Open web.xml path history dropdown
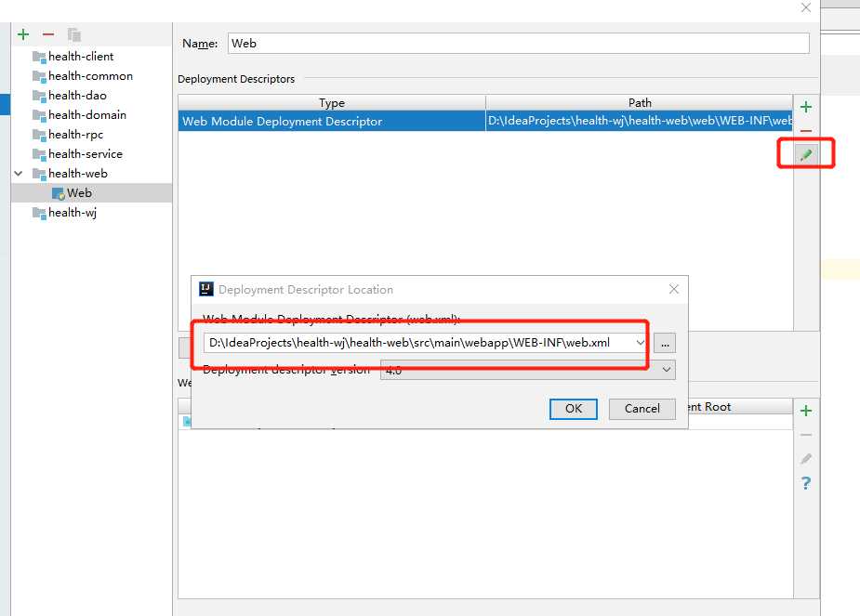 tap(640, 343)
